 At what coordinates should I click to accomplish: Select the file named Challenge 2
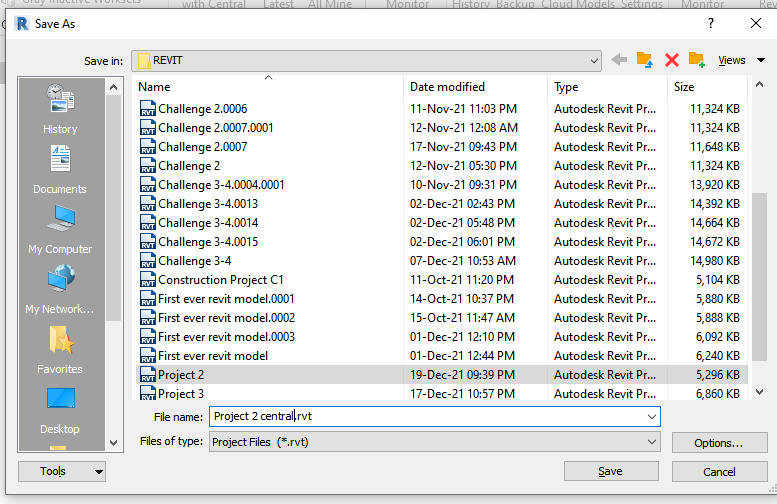pyautogui.click(x=189, y=166)
